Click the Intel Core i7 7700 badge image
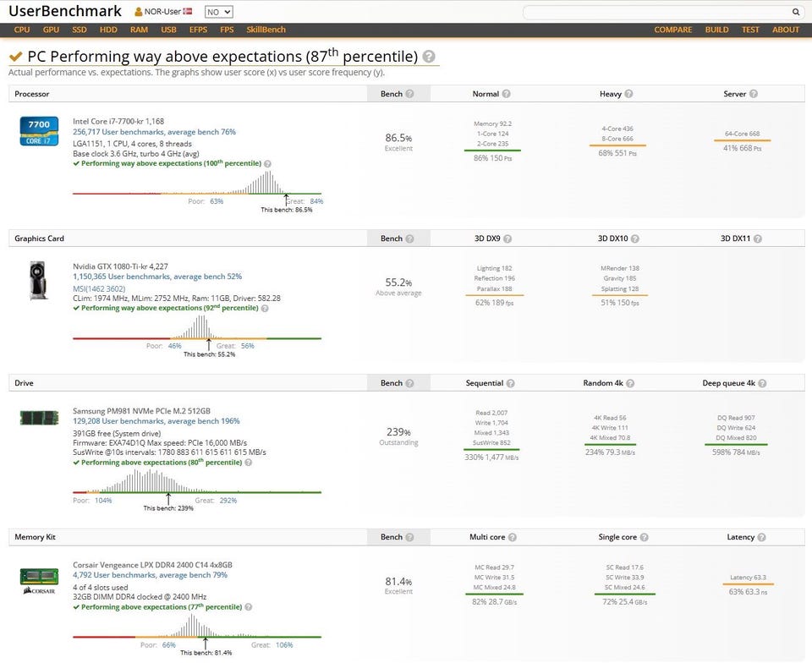The width and height of the screenshot is (812, 663). pyautogui.click(x=39, y=131)
